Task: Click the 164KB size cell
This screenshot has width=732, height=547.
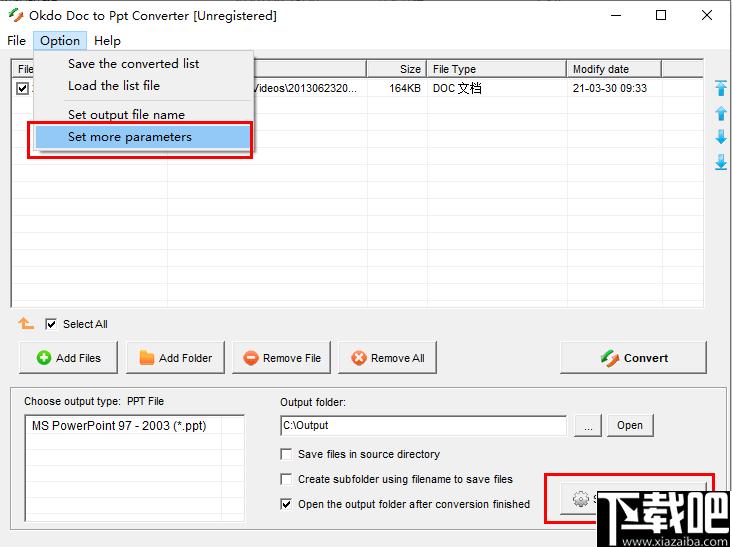Action: pyautogui.click(x=405, y=88)
